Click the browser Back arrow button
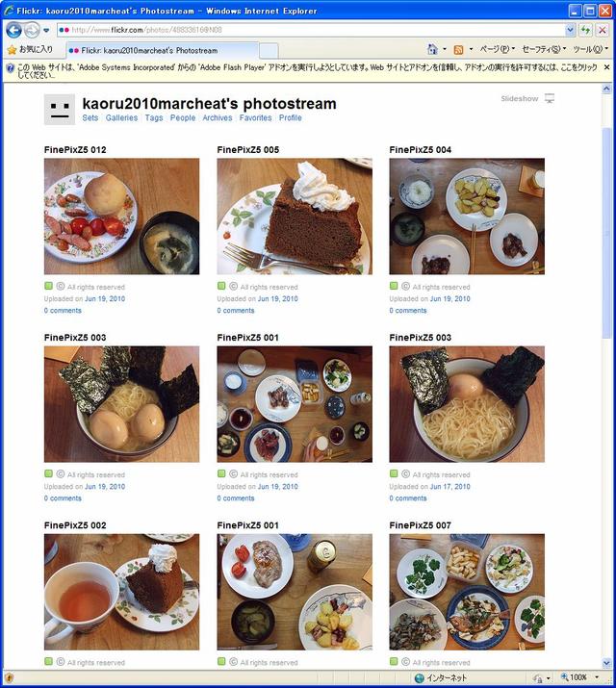616x688 pixels. point(14,30)
